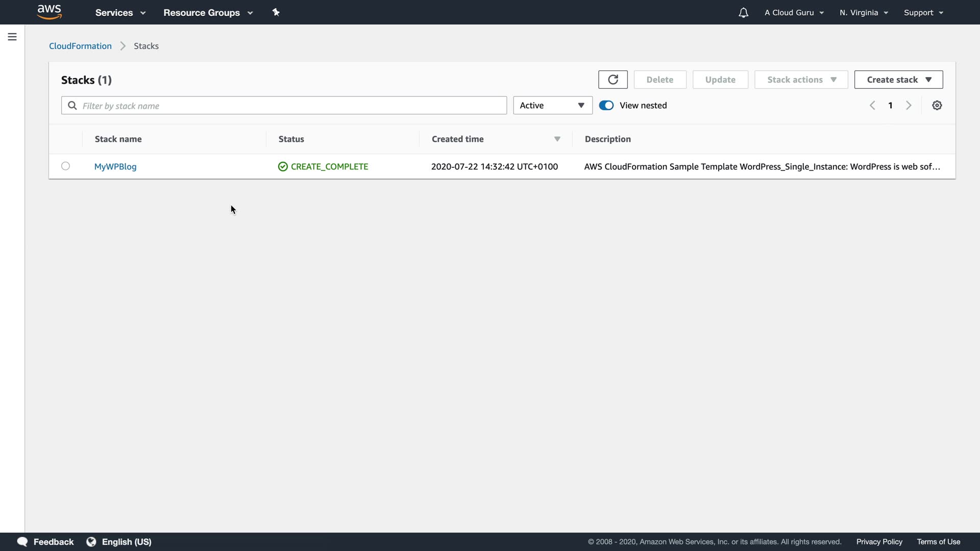Click the CloudFormation breadcrumb link

(x=80, y=46)
